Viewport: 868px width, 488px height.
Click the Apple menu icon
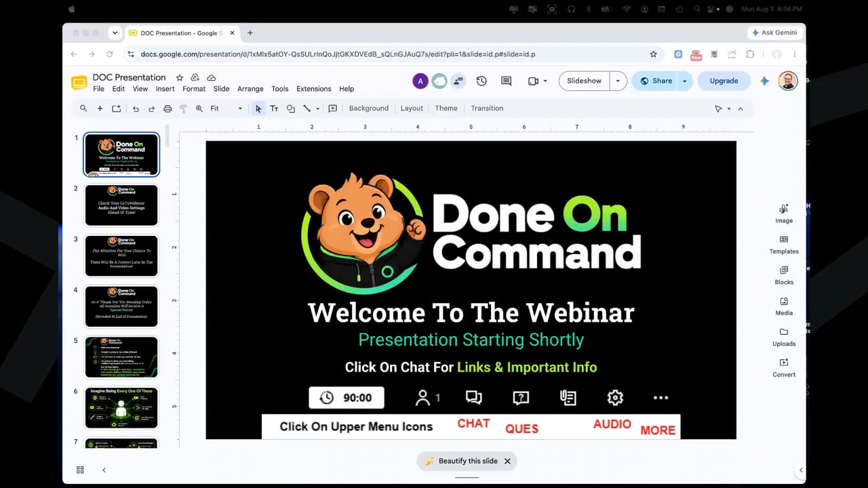tap(72, 9)
